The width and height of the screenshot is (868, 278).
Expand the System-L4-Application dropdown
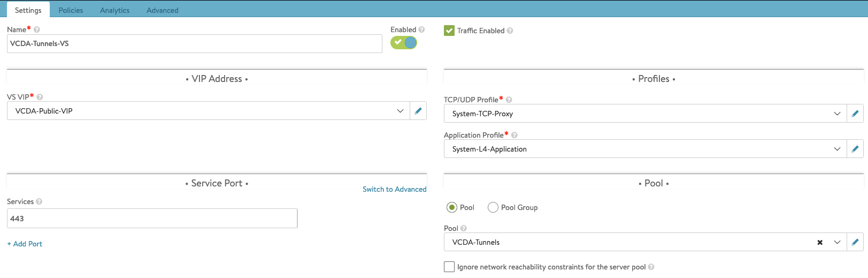click(837, 149)
